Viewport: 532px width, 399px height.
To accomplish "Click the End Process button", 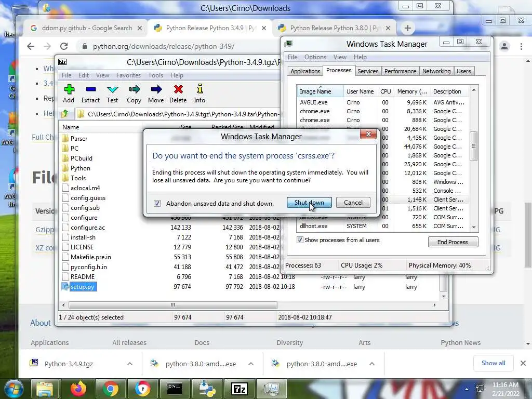I will 453,242.
